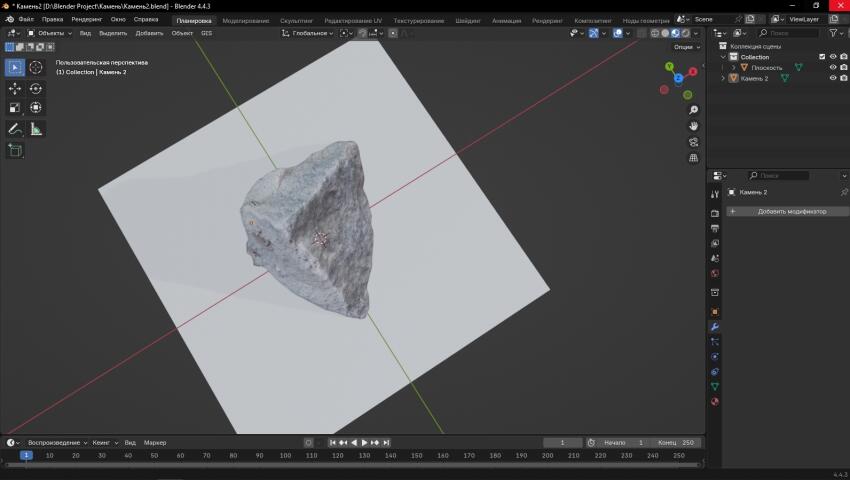Open the shading options dropdown arrow
This screenshot has width=850, height=480.
[x=696, y=33]
